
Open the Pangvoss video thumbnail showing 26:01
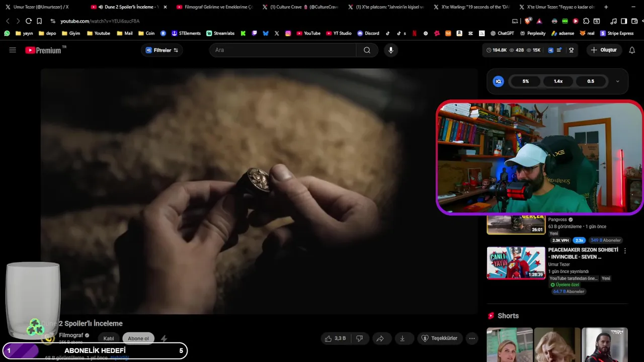click(516, 225)
